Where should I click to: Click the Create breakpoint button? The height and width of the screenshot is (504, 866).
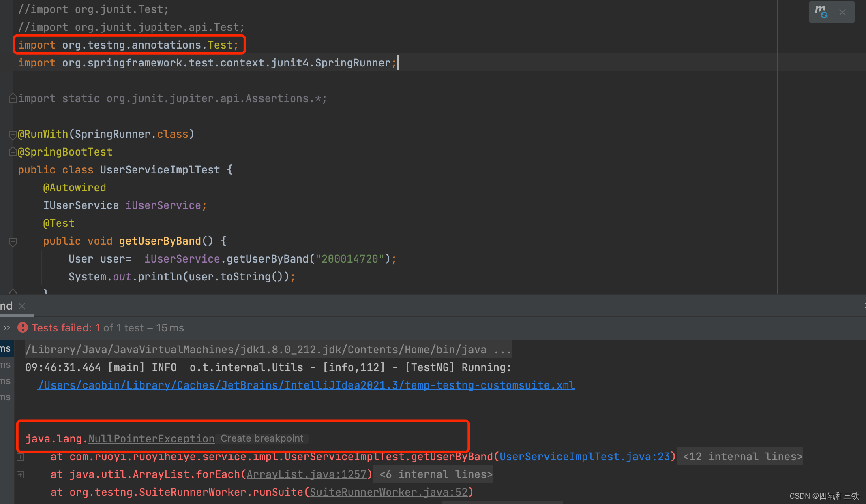[262, 438]
